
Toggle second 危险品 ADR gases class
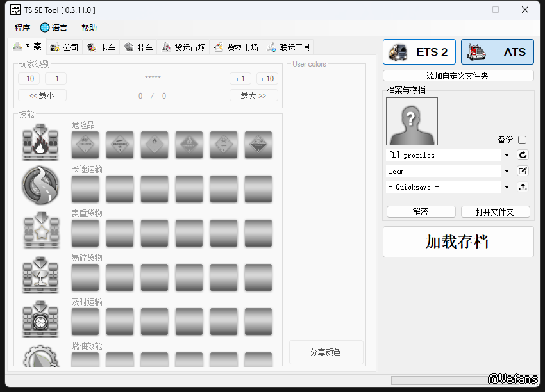tap(120, 145)
